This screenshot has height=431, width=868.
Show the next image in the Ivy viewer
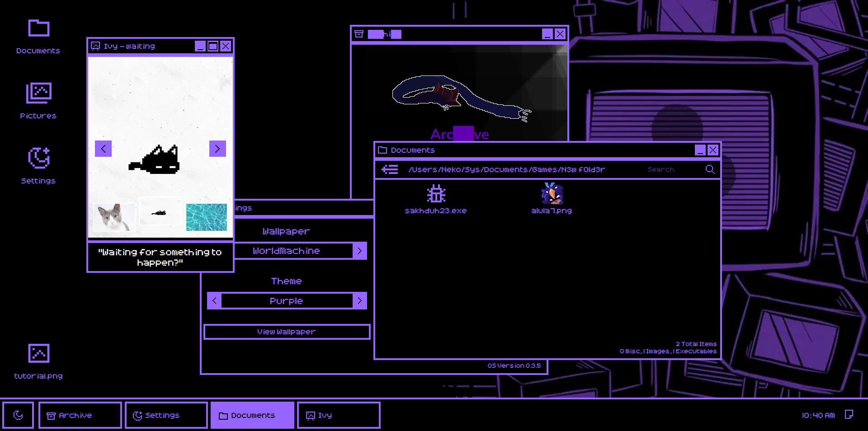(217, 149)
